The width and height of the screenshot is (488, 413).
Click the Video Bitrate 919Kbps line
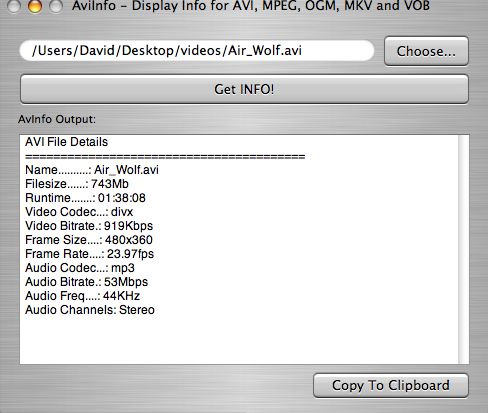89,226
